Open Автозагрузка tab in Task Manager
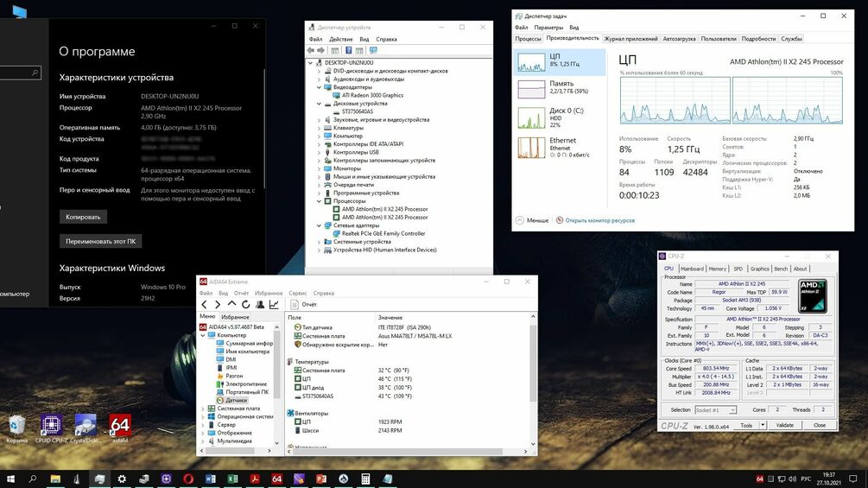This screenshot has height=488, width=868. pos(679,39)
